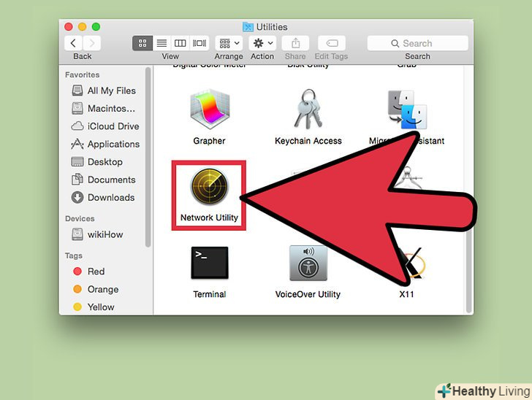
Task: Click the VoiceOver Utility label
Action: [x=308, y=294]
